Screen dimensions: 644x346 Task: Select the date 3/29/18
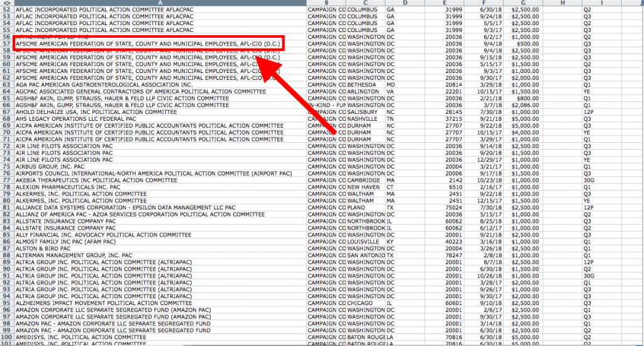[484, 85]
